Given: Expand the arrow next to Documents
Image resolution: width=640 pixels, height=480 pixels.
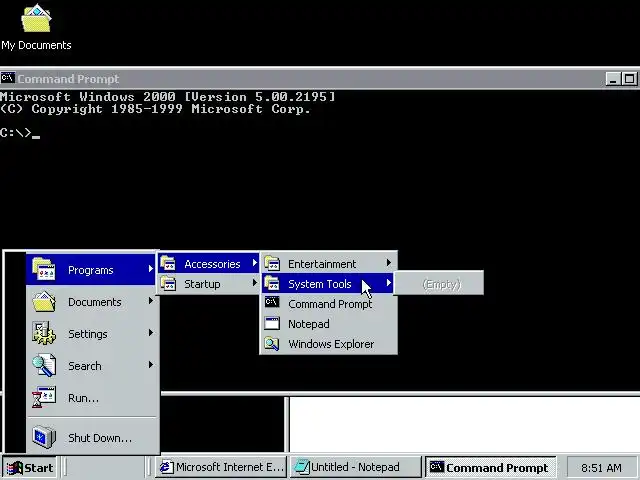Looking at the screenshot, I should (151, 301).
